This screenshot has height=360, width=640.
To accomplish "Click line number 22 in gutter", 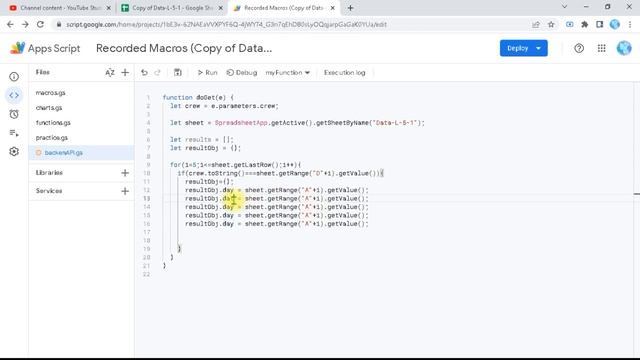I will [146, 274].
